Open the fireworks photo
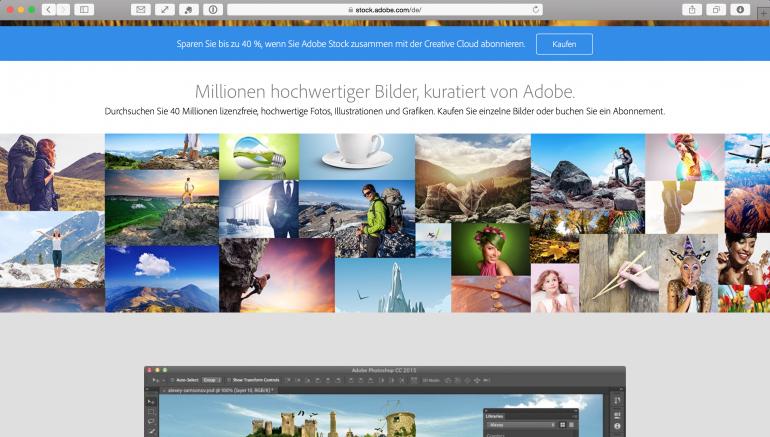The width and height of the screenshot is (770, 437). [627, 221]
